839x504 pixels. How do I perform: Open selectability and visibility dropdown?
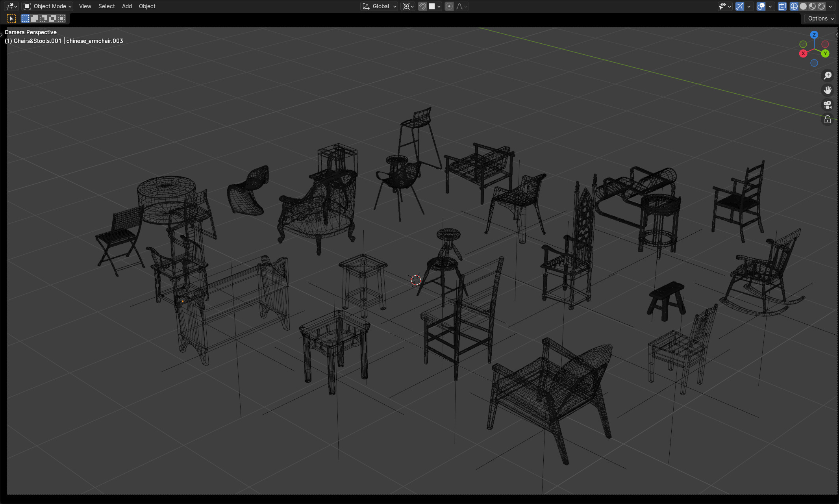[725, 6]
